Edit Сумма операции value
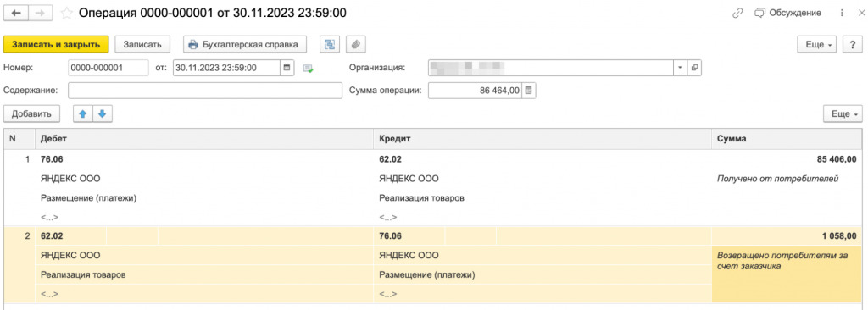This screenshot has width=868, height=310. click(x=475, y=91)
